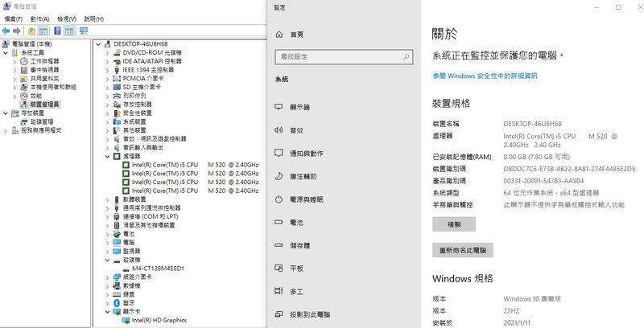Select the 存放控制器 category
Screen dimensions: 644x328
pos(137,105)
